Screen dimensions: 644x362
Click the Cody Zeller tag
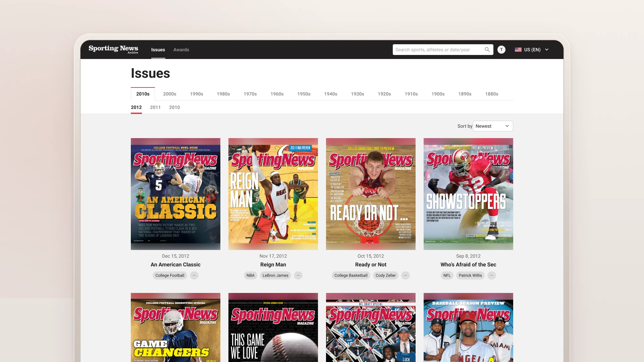[x=386, y=276]
